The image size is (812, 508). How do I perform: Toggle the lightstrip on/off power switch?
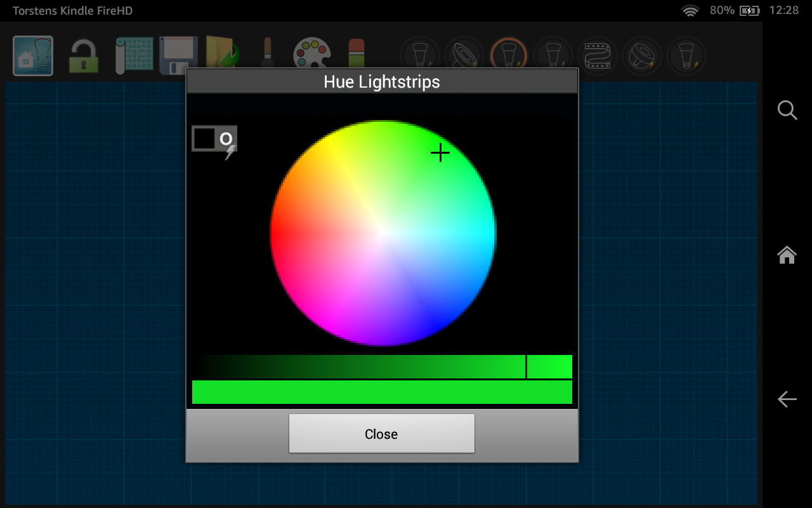(214, 140)
